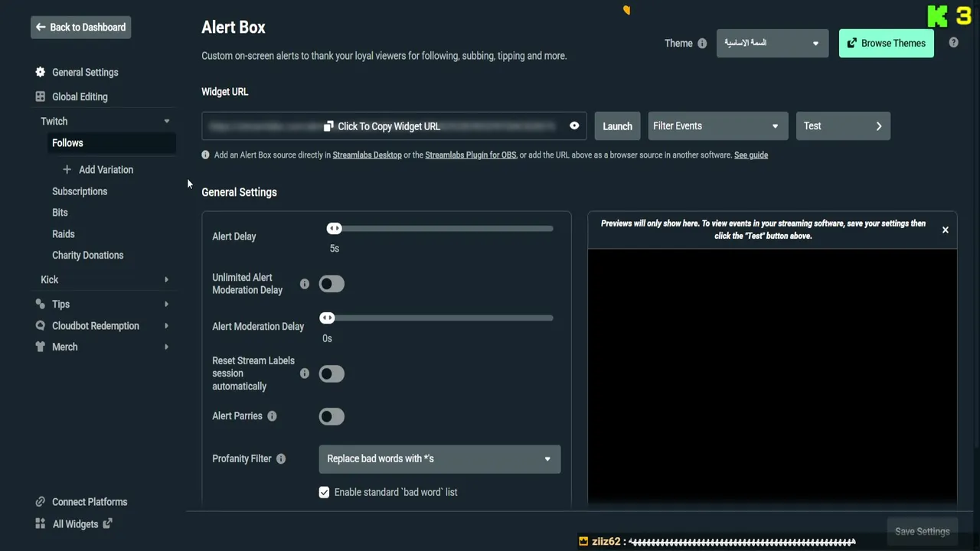Click info icon beside Reset Stream Labels session
Image resolution: width=980 pixels, height=551 pixels.
click(305, 373)
